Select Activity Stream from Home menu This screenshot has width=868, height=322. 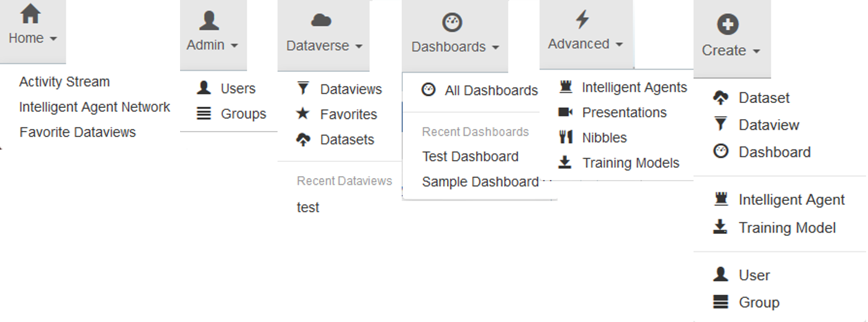(65, 82)
